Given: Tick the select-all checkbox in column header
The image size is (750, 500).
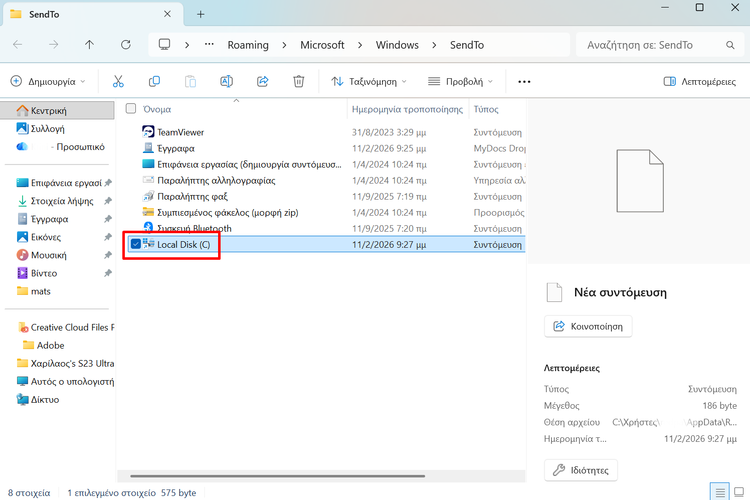Looking at the screenshot, I should [x=131, y=108].
